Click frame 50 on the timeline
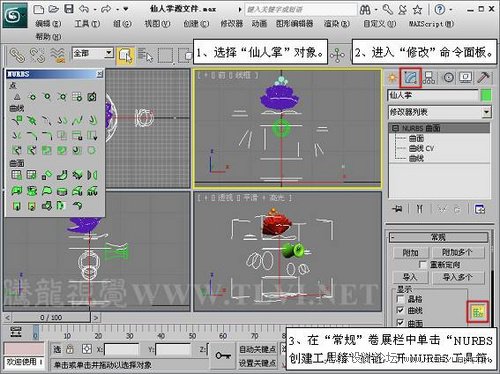The image size is (500, 374). tap(192, 336)
